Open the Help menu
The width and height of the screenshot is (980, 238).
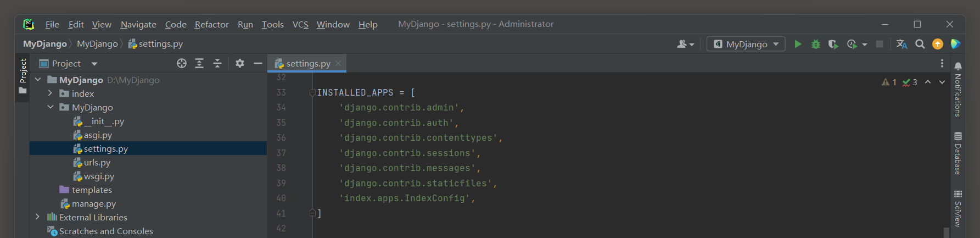[x=368, y=24]
